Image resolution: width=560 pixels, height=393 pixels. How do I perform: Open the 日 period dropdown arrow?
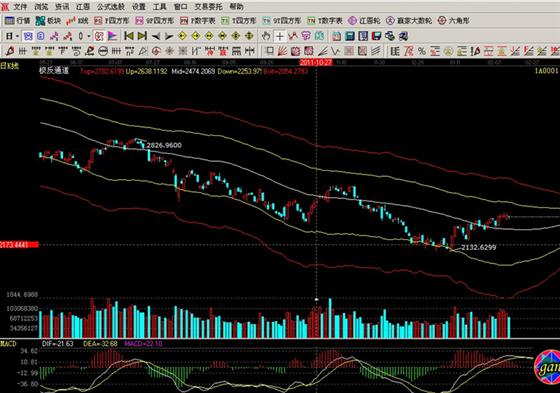[x=17, y=36]
